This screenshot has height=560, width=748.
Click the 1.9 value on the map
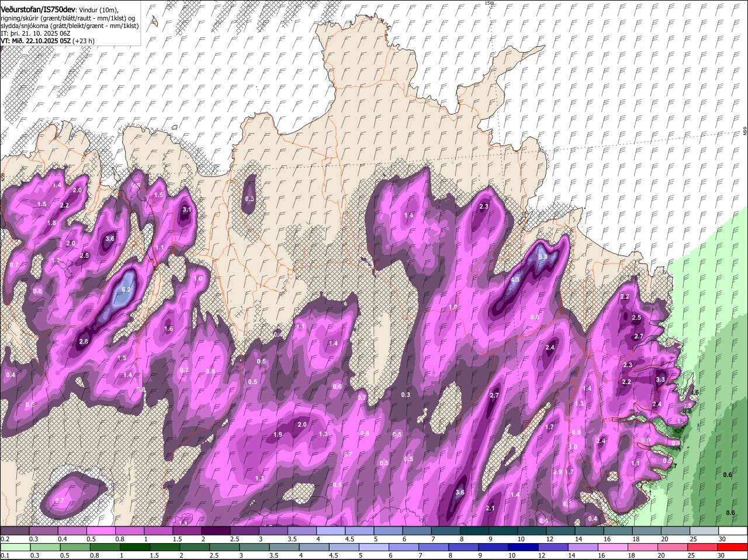(278, 434)
